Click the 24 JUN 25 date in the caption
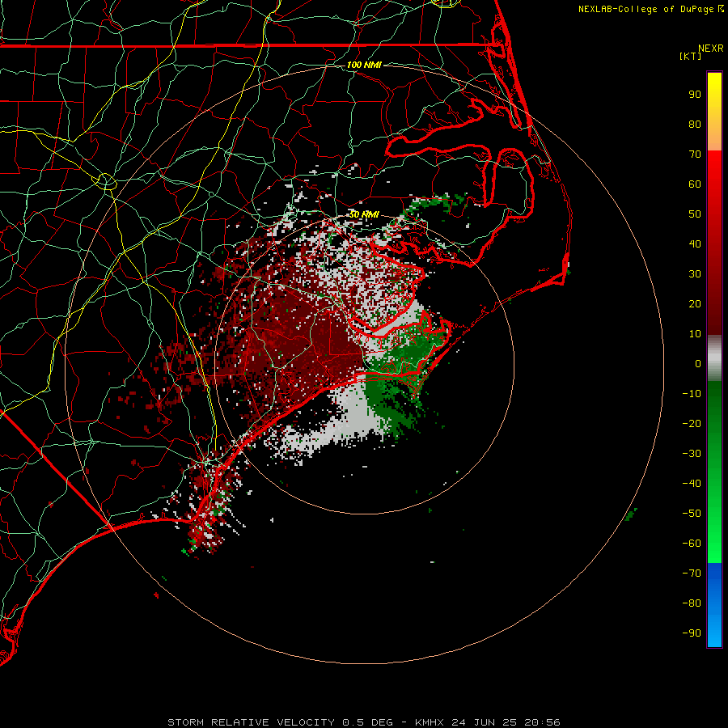The image size is (728, 728). [484, 722]
